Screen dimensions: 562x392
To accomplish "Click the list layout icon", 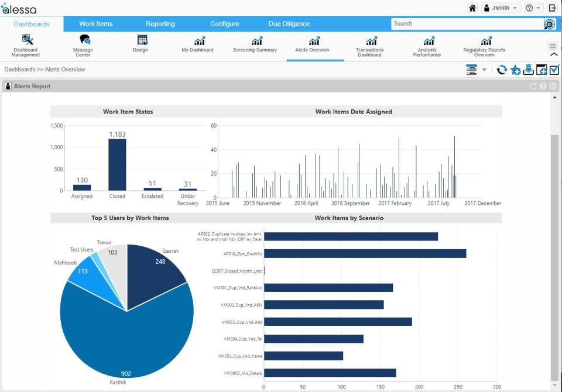I will coord(472,70).
